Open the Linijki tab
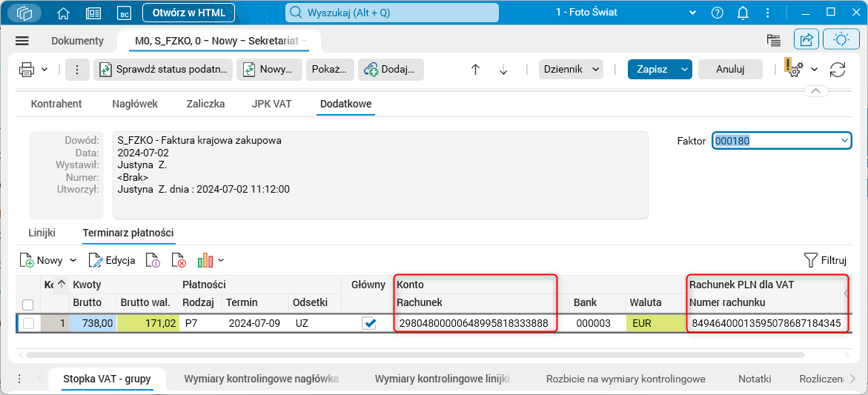 click(42, 233)
